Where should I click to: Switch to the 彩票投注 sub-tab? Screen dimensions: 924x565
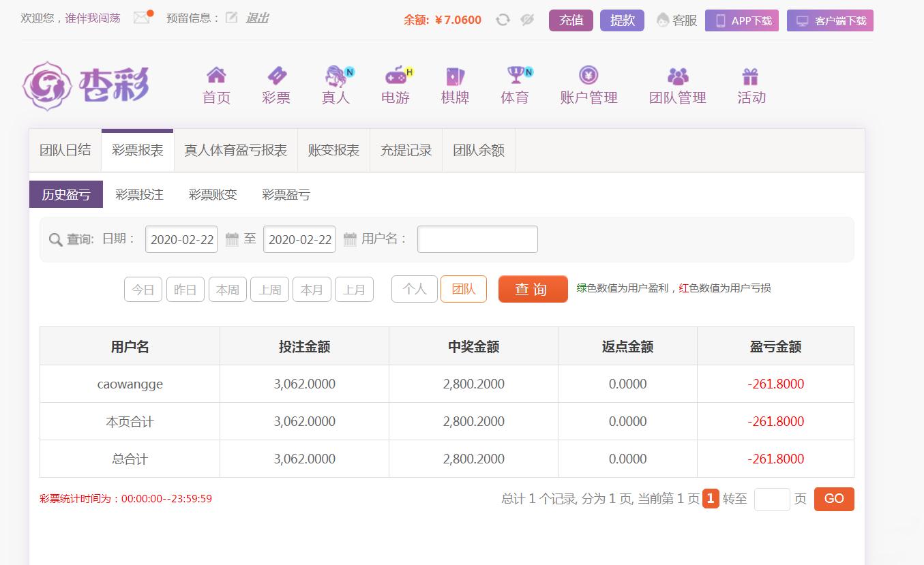(x=139, y=195)
